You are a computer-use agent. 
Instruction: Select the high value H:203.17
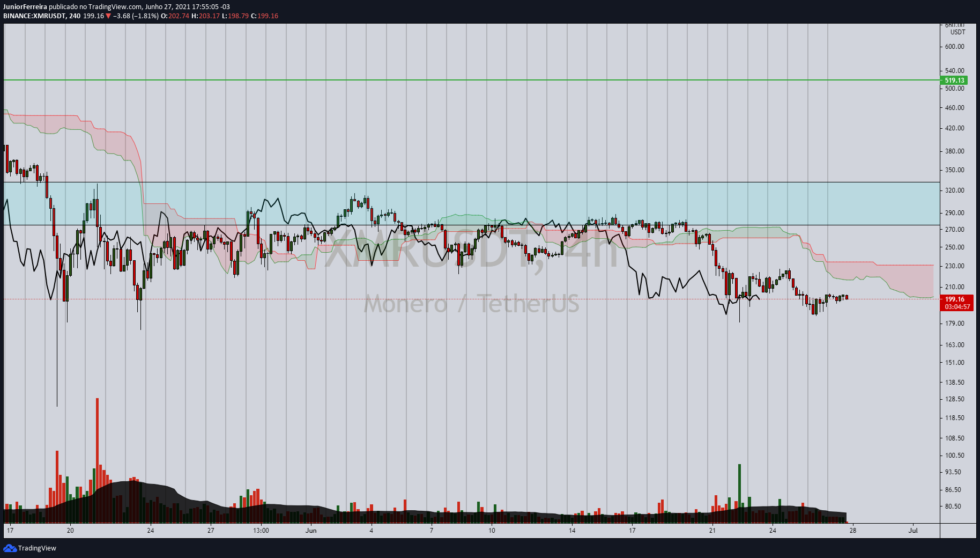coord(205,16)
